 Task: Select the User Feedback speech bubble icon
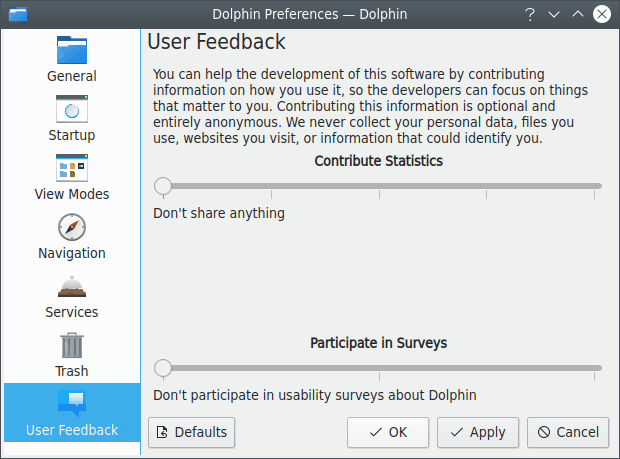tap(72, 403)
